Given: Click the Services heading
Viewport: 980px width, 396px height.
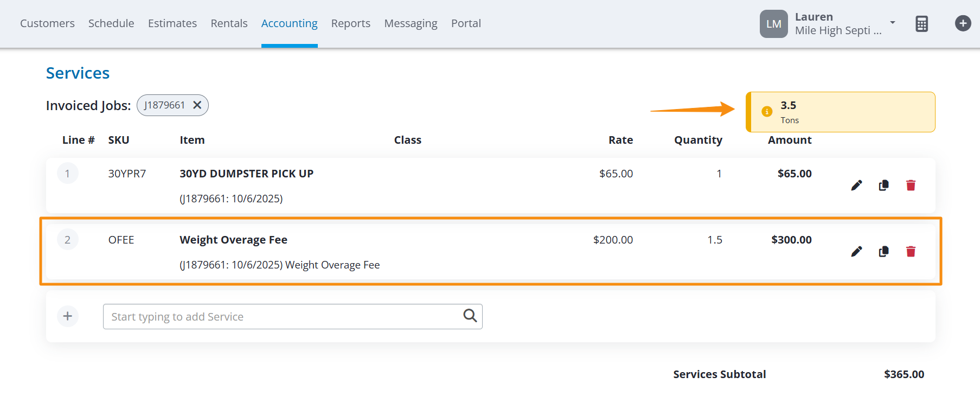Looking at the screenshot, I should coord(78,73).
